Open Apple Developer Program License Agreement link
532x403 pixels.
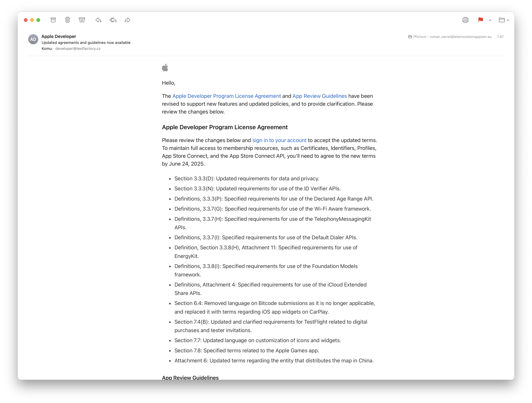226,96
